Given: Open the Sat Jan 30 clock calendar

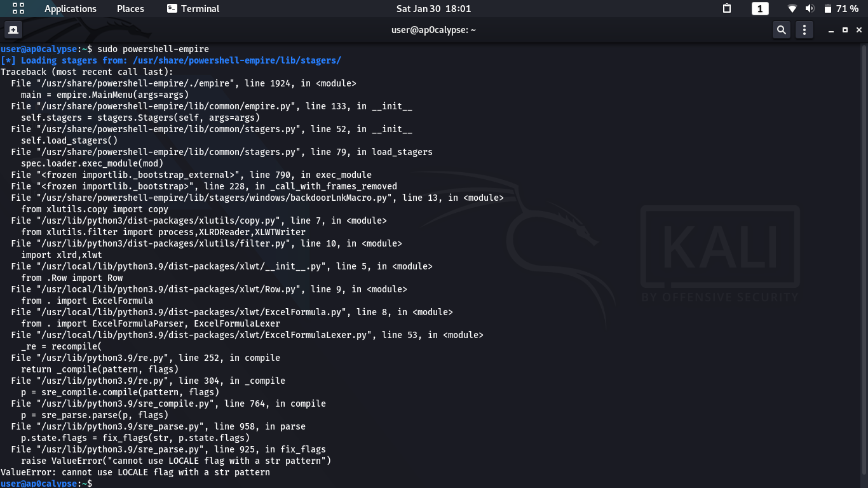Looking at the screenshot, I should click(x=433, y=9).
